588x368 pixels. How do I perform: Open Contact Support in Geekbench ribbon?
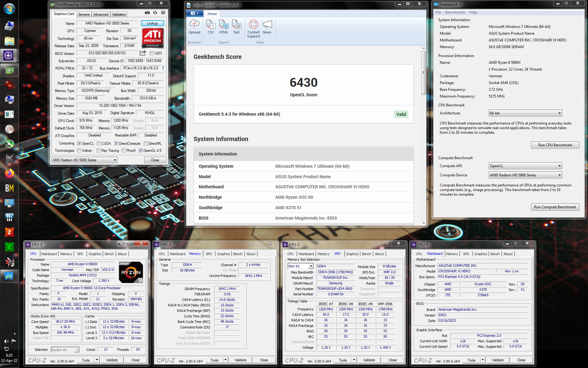(254, 29)
